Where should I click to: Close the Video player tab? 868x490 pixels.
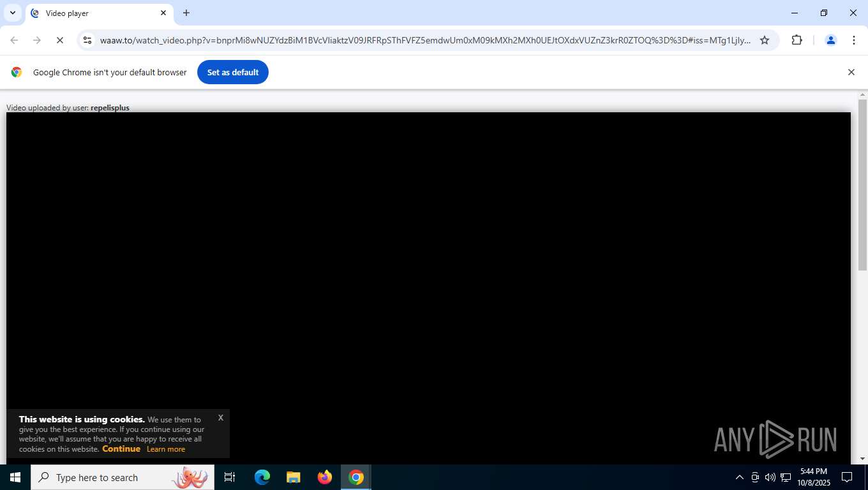pos(163,13)
